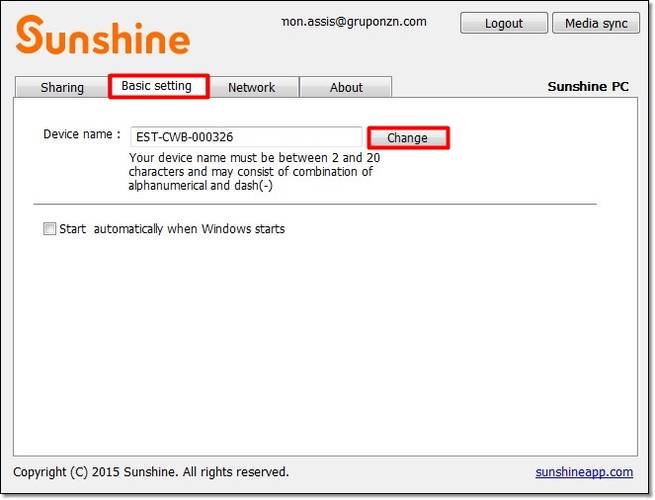Image resolution: width=655 pixels, height=500 pixels.
Task: Click the 'Device name :' label
Action: (x=82, y=134)
